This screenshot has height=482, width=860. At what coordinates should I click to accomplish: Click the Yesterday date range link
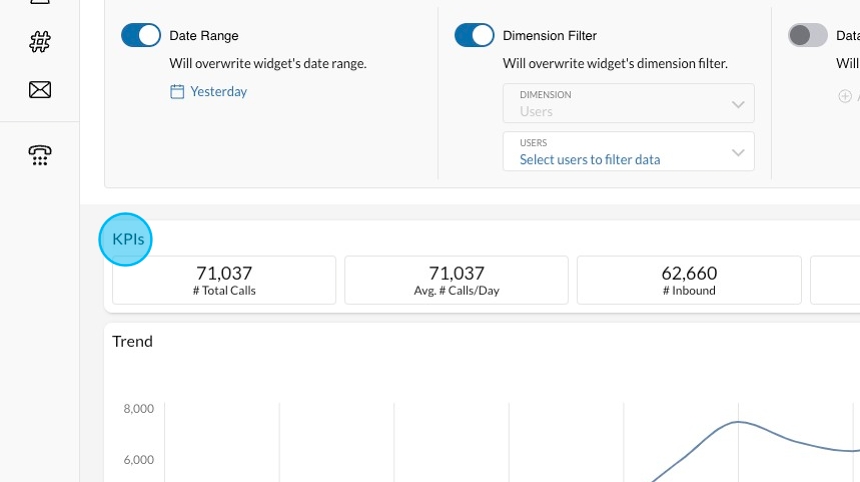pyautogui.click(x=218, y=92)
